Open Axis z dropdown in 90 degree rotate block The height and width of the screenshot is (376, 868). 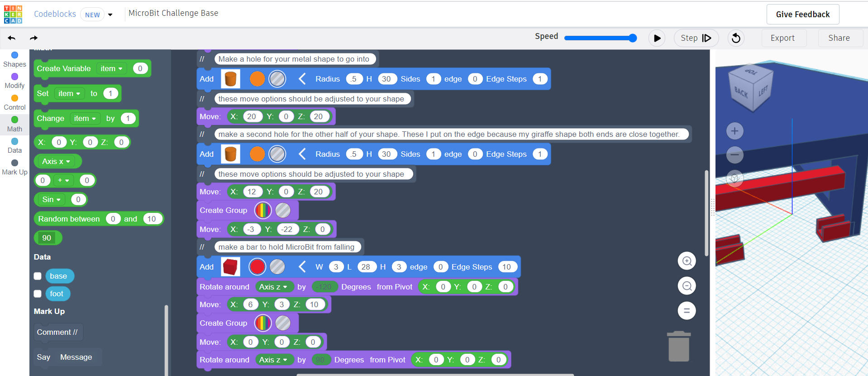coord(273,360)
